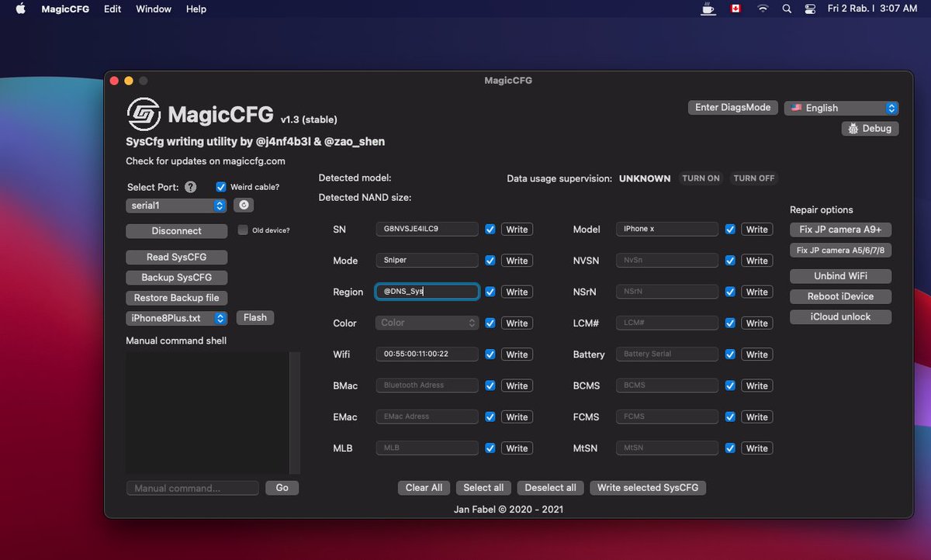The height and width of the screenshot is (560, 931).
Task: Open the Help menu
Action: click(196, 9)
